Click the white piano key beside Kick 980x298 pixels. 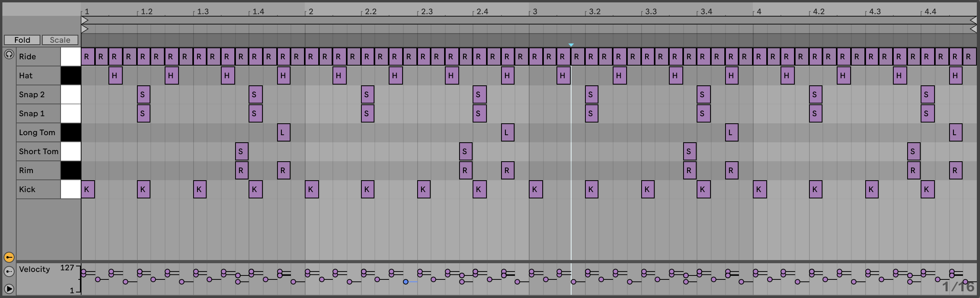[70, 189]
